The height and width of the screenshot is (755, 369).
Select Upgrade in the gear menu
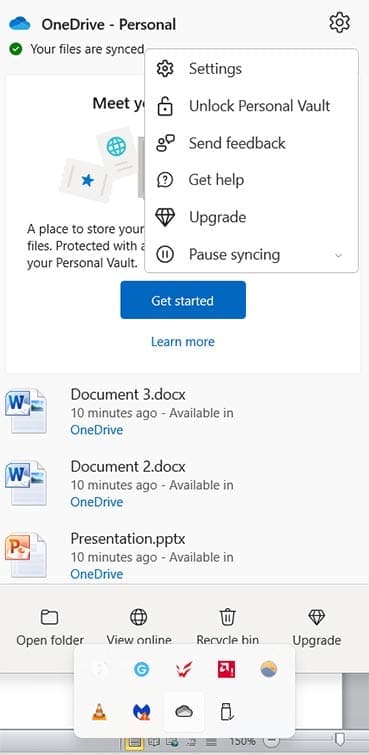coord(251,217)
